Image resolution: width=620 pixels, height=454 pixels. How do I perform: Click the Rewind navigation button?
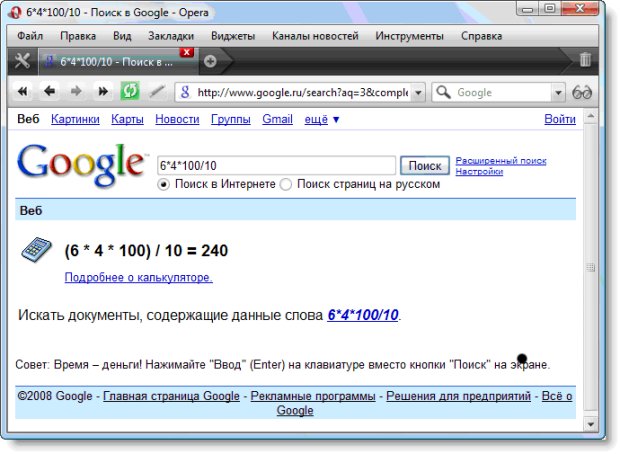[x=23, y=92]
